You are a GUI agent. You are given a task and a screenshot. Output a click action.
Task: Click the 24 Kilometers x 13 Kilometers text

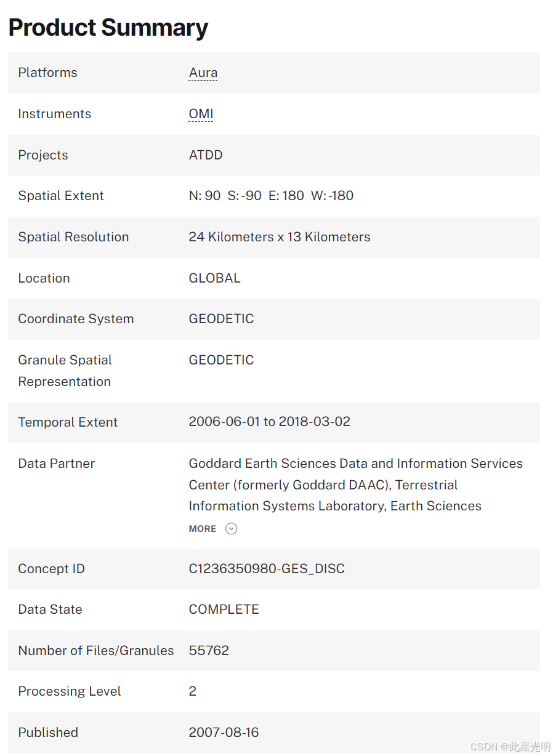pos(280,237)
